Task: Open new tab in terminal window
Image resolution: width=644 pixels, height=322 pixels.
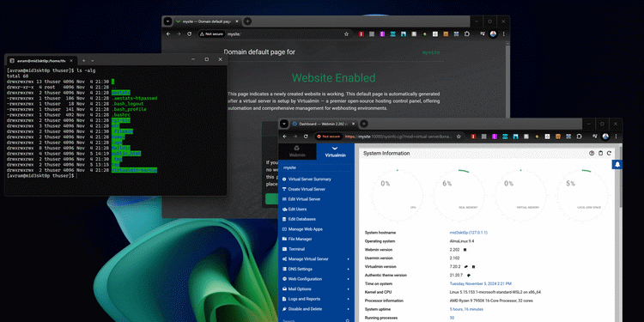Action: click(84, 60)
